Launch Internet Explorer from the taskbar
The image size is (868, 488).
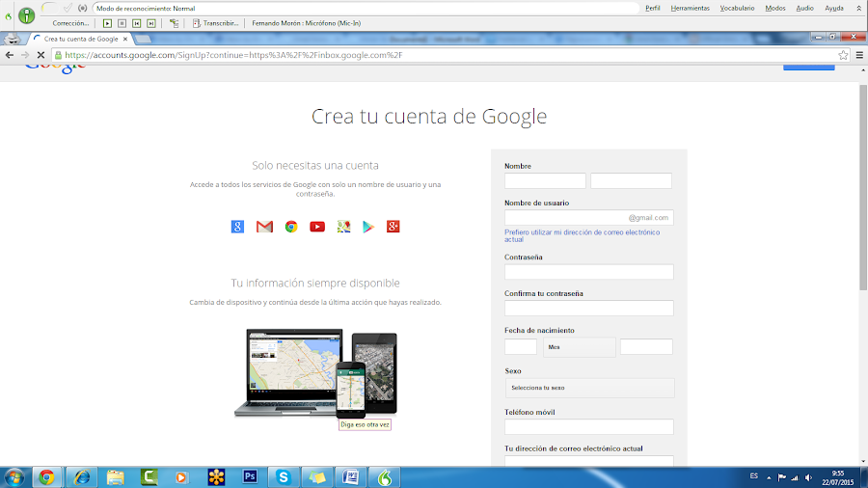tap(82, 477)
